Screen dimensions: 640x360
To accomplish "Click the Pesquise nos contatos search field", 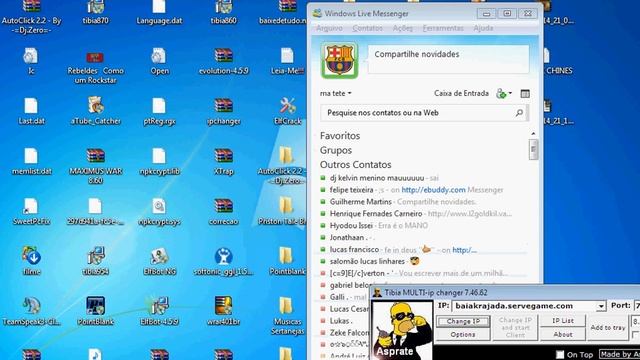I will 424,113.
